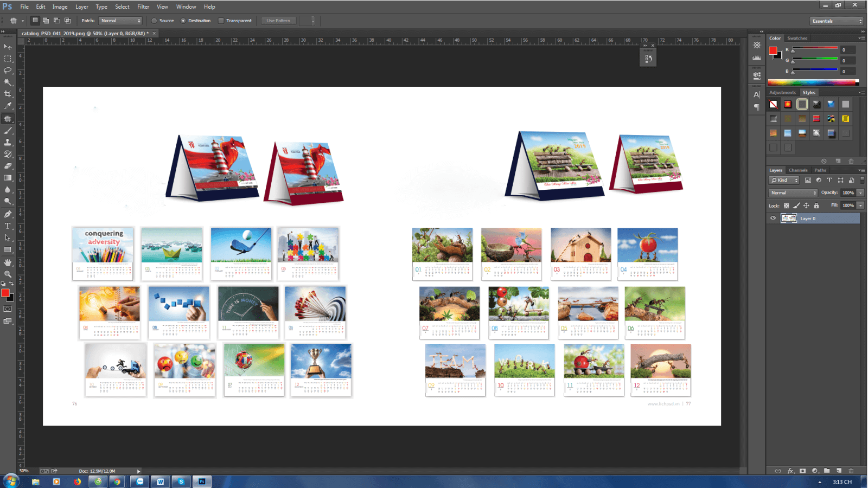
Task: Select the Source radio button
Action: (x=154, y=21)
